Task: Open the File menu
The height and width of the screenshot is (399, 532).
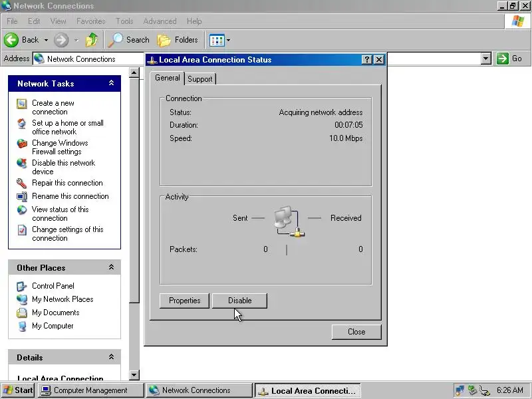Action: click(12, 21)
